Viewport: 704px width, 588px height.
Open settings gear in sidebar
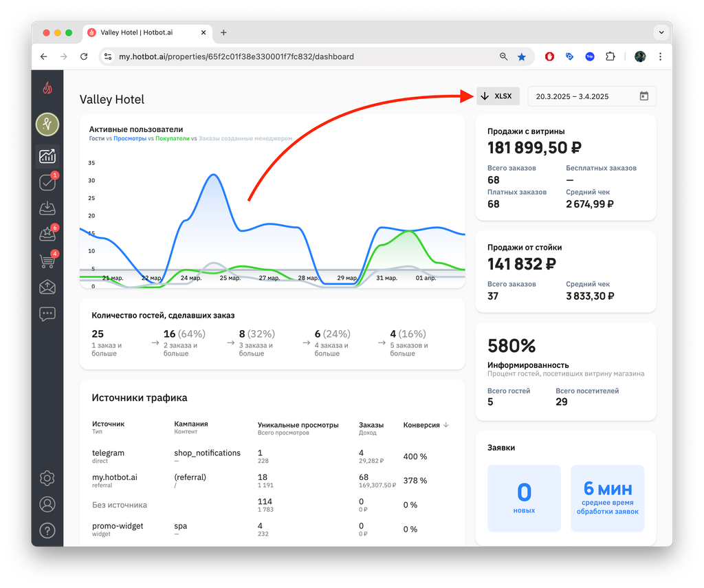[47, 478]
